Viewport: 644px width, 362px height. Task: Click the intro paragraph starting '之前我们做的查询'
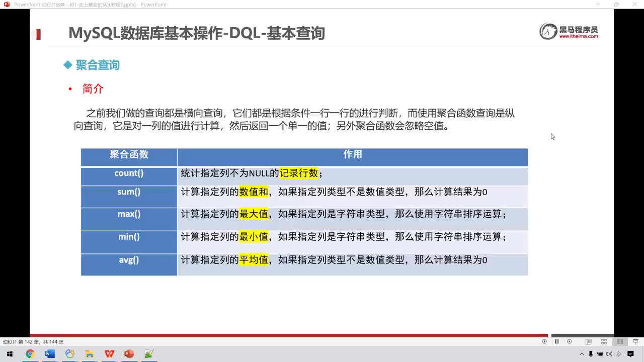click(294, 120)
